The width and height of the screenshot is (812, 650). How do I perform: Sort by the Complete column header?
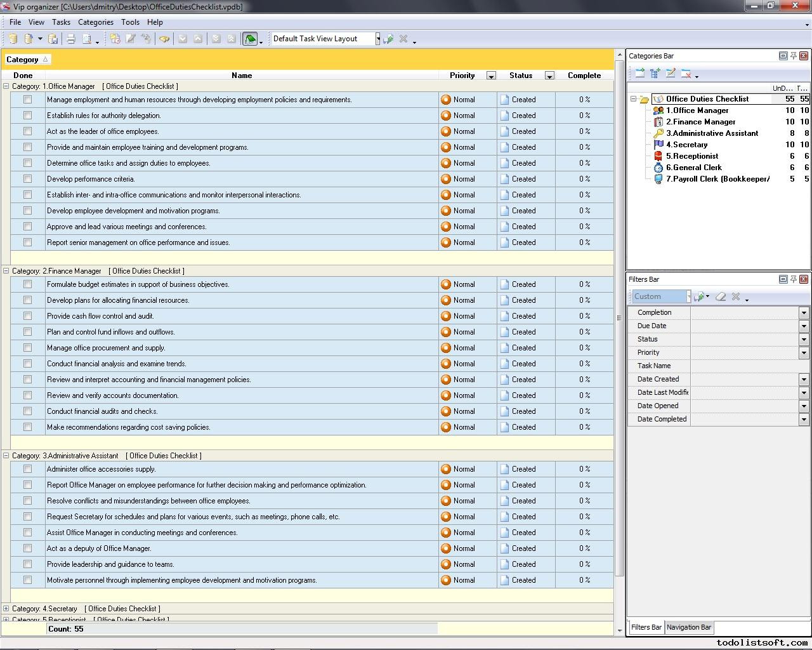tap(584, 76)
